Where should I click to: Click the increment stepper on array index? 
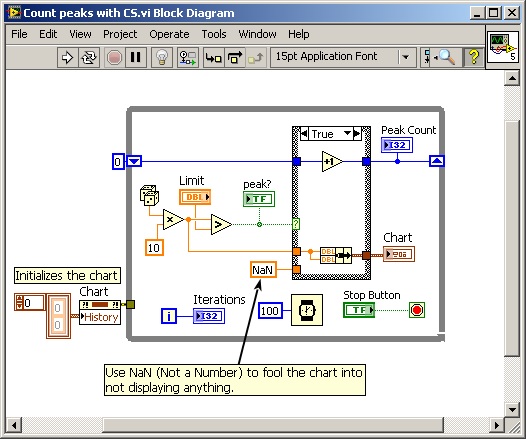point(19,299)
